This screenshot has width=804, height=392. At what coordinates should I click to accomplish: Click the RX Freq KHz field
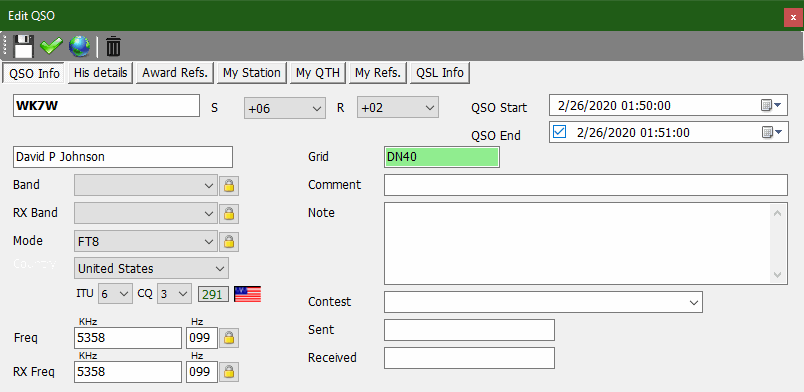128,372
